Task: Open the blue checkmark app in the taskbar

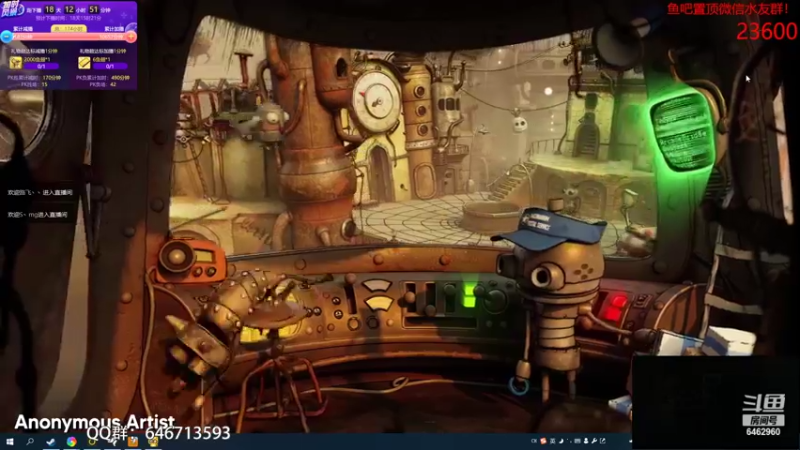Action: coord(51,442)
